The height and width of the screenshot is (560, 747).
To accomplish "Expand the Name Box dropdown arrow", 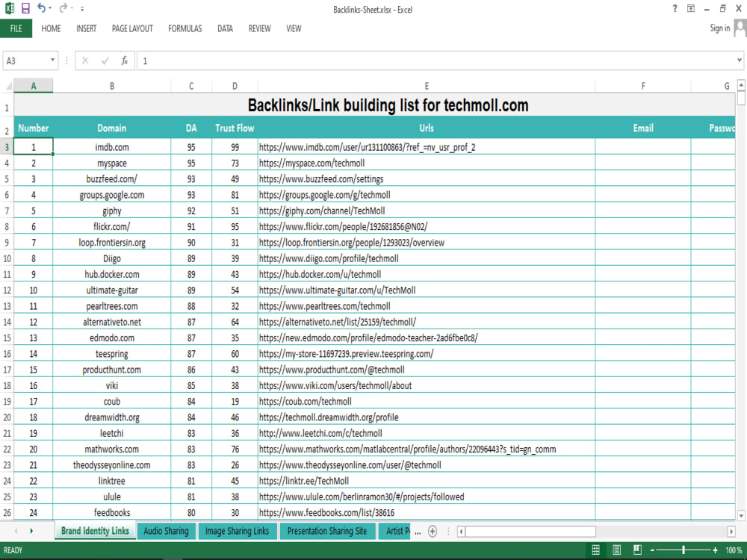I will (52, 60).
